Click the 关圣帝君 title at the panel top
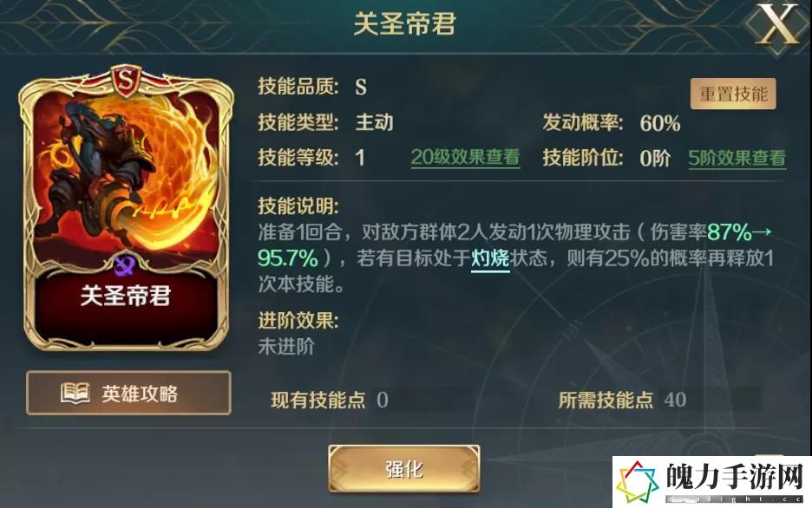 pyautogui.click(x=404, y=23)
